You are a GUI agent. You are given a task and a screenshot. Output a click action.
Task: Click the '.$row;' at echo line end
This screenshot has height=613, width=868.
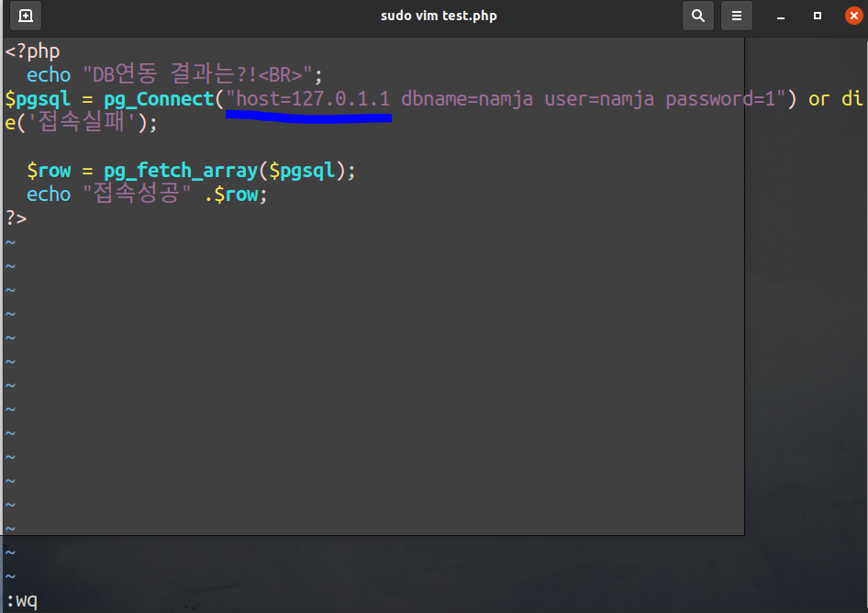236,195
